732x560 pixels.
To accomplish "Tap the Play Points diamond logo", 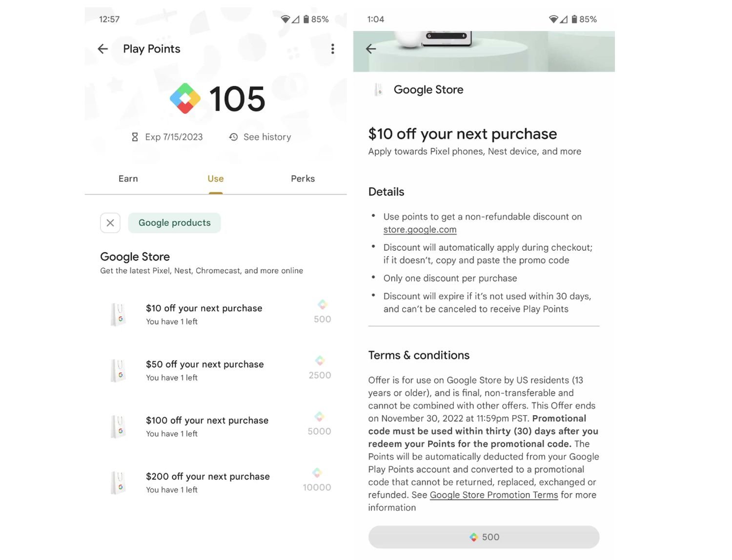I will [185, 99].
